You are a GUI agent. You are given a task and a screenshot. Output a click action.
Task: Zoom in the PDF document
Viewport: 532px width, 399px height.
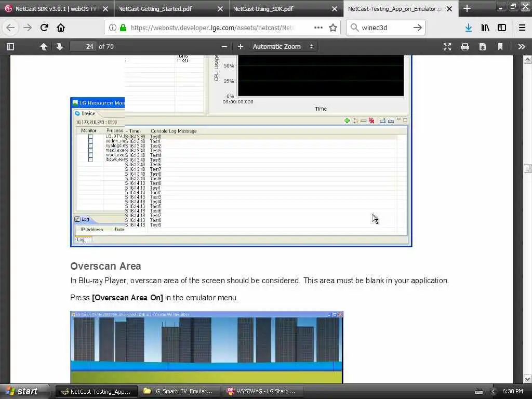point(240,47)
